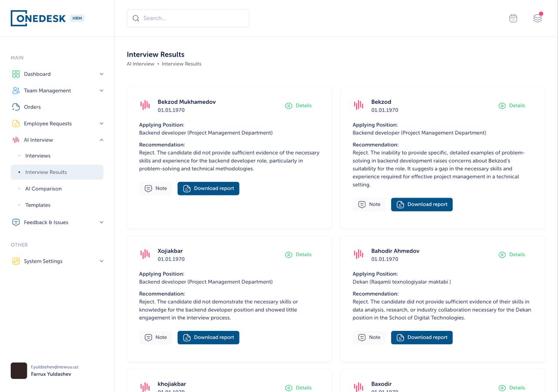Show Details for Xojiakbar's interview

pos(299,255)
